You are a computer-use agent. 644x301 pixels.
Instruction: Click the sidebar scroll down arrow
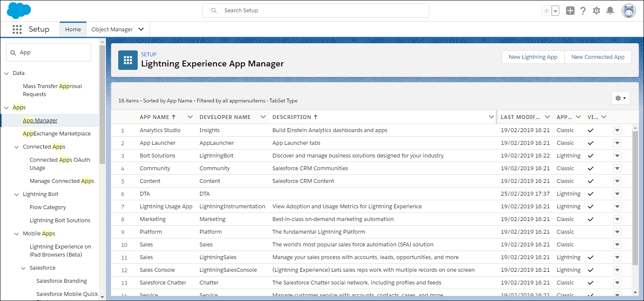coord(102,297)
